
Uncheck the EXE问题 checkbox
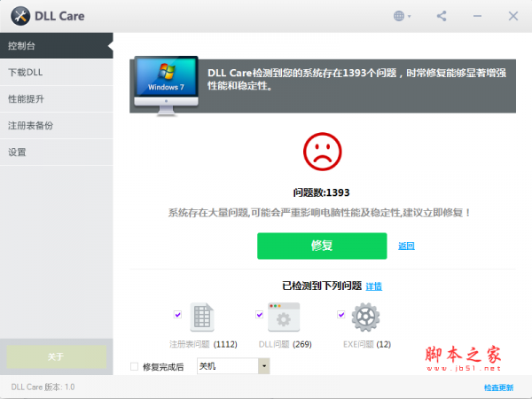click(x=341, y=315)
